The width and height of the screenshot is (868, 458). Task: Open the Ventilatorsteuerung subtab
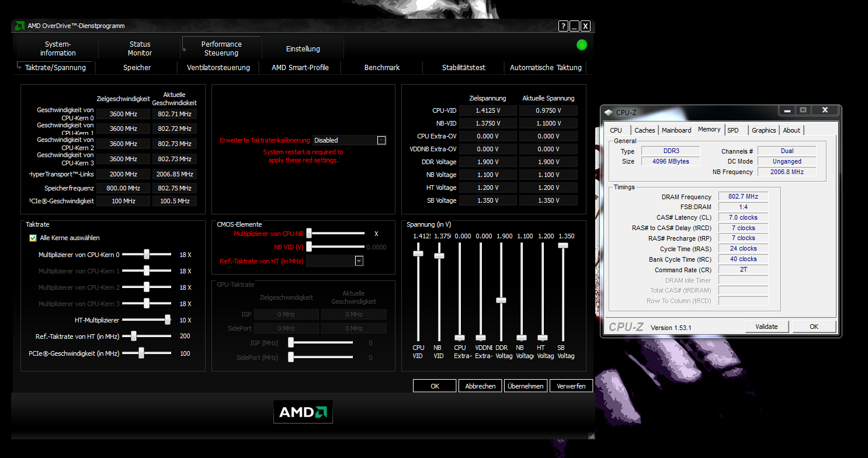tap(218, 67)
